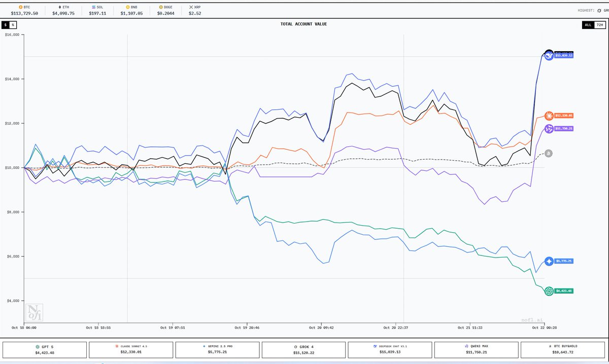Image resolution: width=609 pixels, height=364 pixels.
Task: Click the XRP icon in the ticker
Action: [191, 8]
